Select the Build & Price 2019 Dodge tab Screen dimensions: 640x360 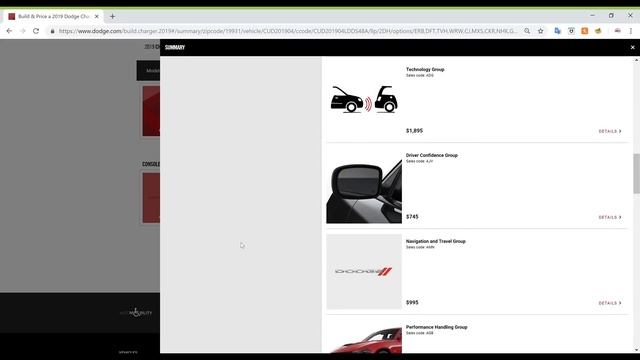[x=53, y=16]
